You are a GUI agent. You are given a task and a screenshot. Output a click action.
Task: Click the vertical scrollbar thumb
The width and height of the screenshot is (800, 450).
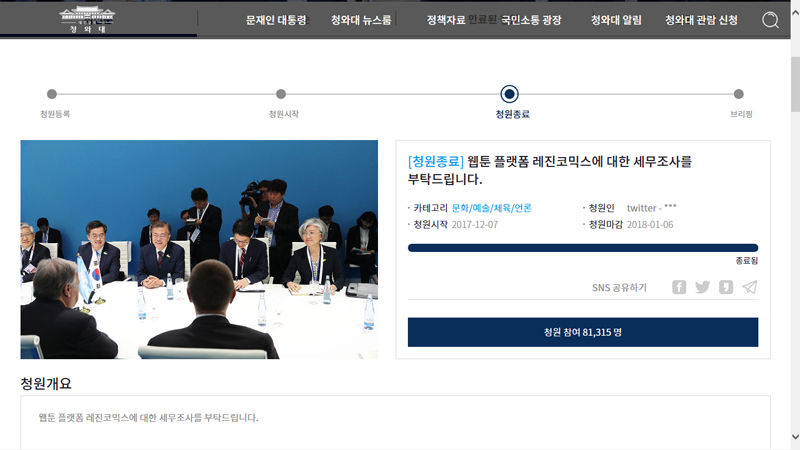[795, 84]
